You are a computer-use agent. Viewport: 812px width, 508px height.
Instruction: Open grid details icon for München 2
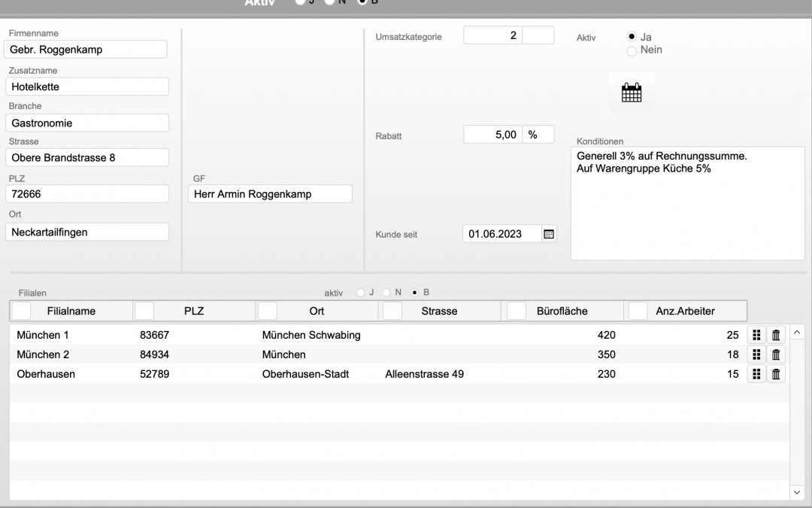(x=756, y=354)
